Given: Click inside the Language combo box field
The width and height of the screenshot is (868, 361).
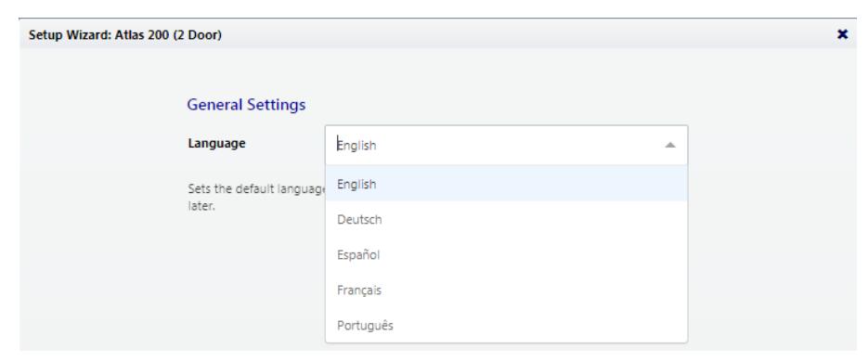Looking at the screenshot, I should tap(506, 145).
